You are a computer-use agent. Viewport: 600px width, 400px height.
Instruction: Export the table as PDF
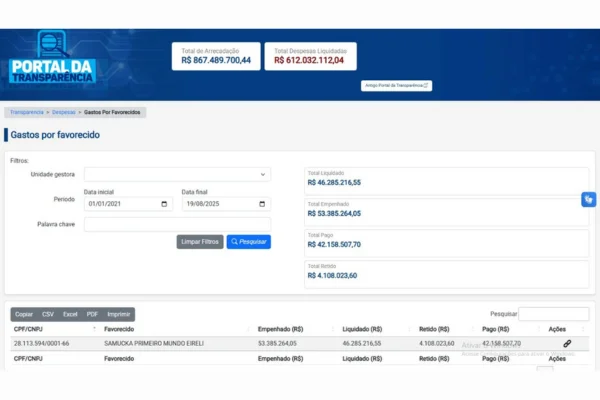pyautogui.click(x=92, y=314)
